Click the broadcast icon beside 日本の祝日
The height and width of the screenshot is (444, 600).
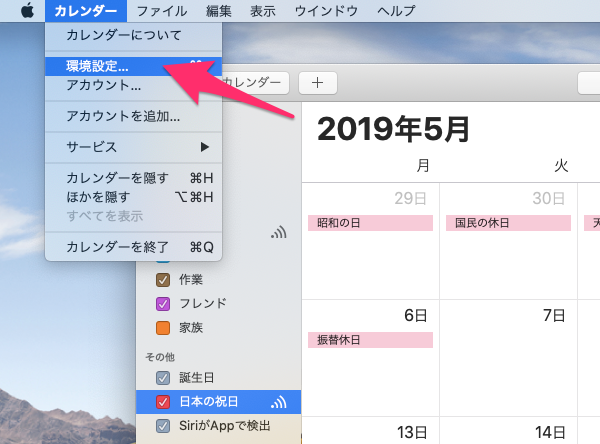point(279,402)
